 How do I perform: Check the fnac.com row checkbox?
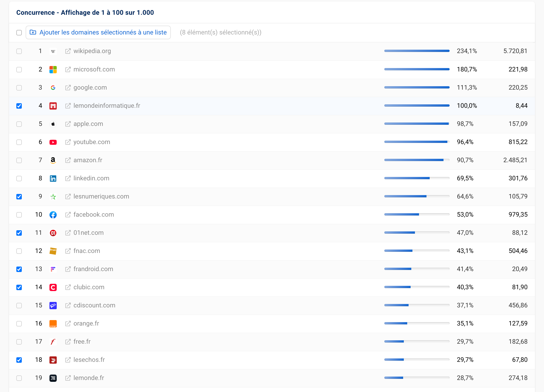tap(19, 251)
